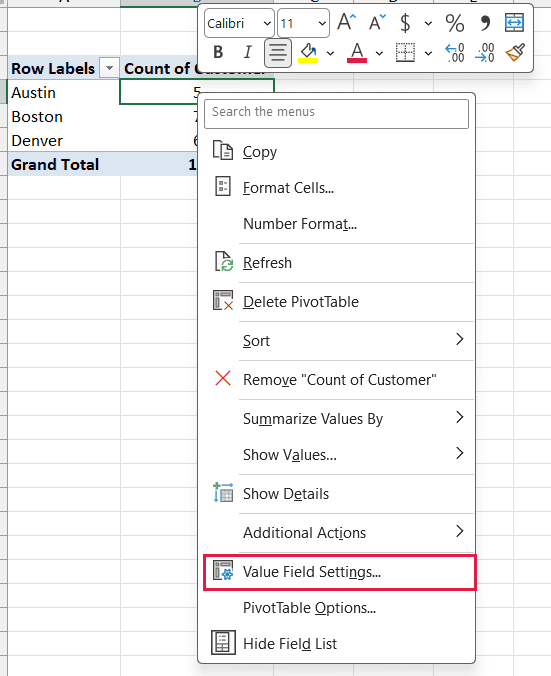
Task: Click Increase Decimal icon
Action: pos(455,53)
